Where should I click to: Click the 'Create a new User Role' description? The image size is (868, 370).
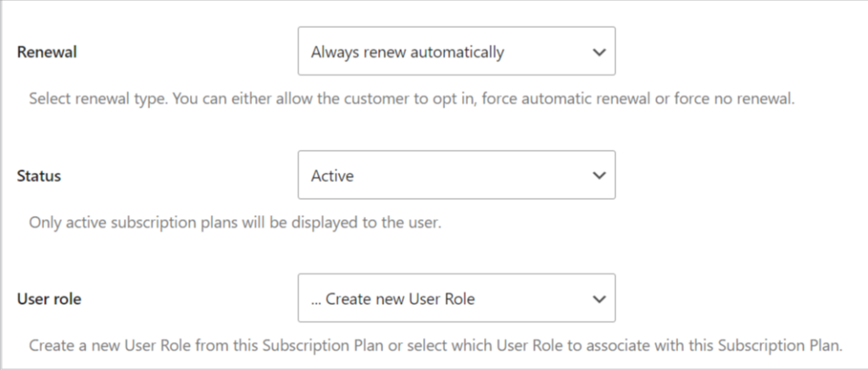click(x=436, y=346)
